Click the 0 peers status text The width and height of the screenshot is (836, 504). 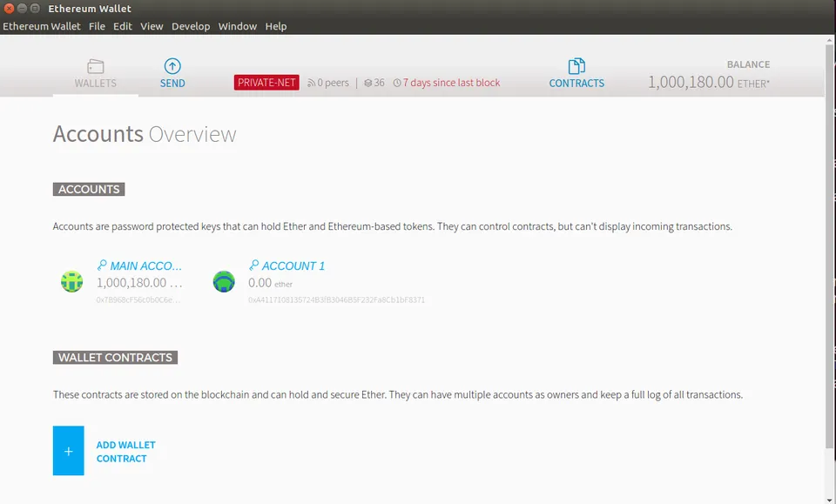333,83
